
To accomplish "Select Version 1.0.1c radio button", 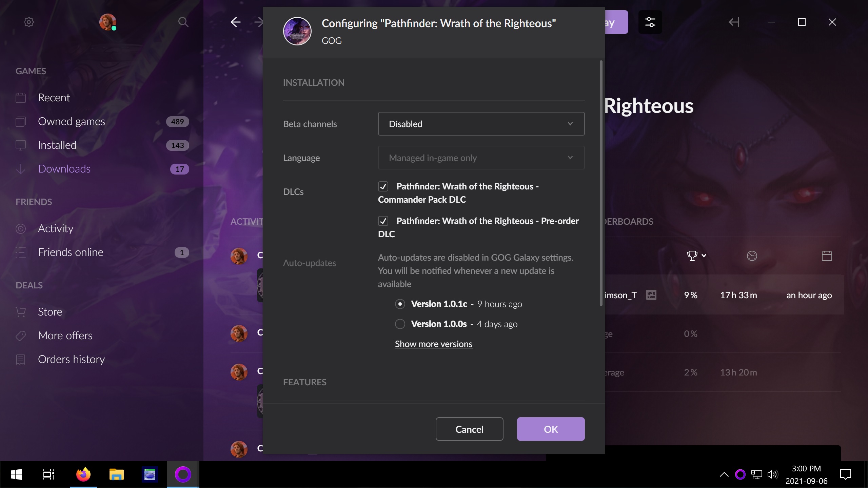I will 400,304.
